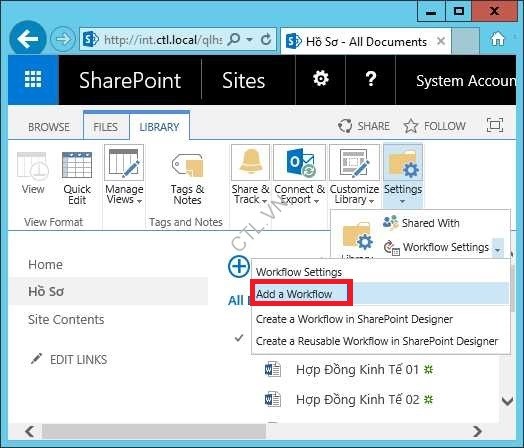The image size is (524, 448).
Task: Click the pencil icon beside EDIT LINKS
Action: (36, 359)
